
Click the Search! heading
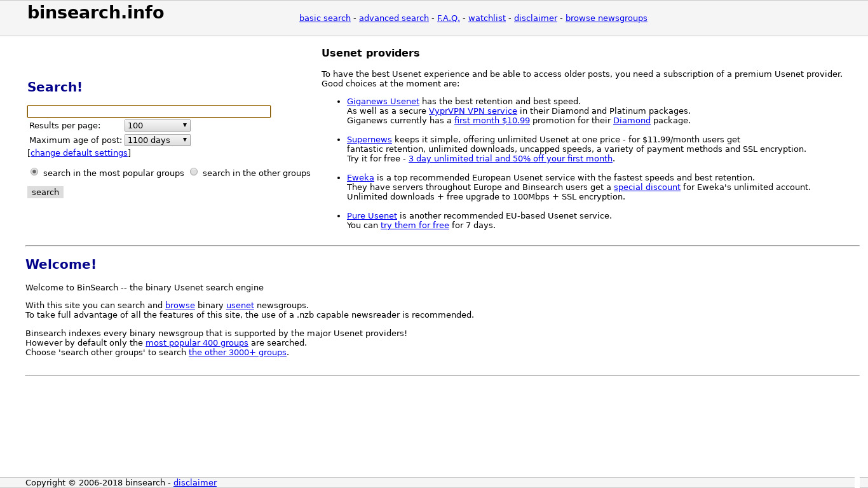tap(55, 87)
